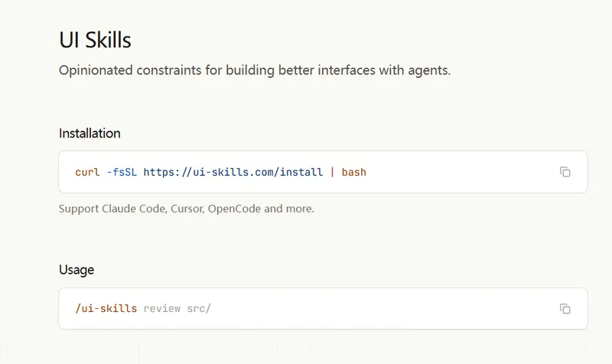Viewport: 612px width, 364px height.
Task: Click the word 'curl' in install command
Action: point(87,172)
